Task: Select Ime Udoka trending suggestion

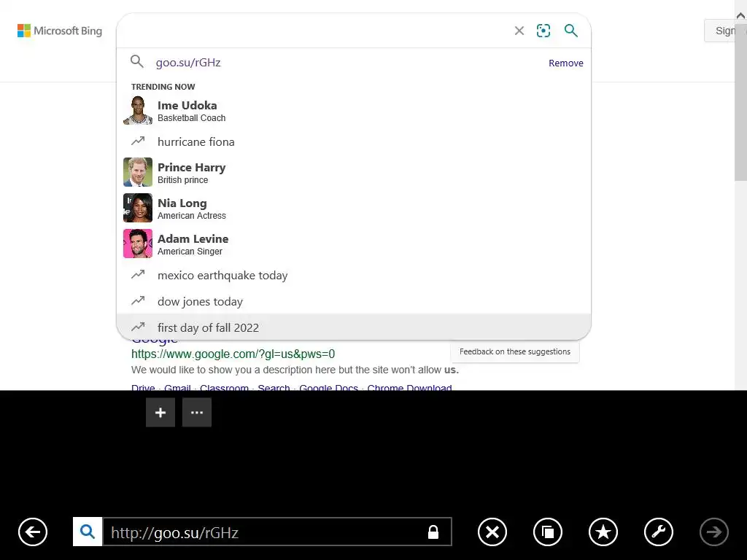Action: point(354,111)
